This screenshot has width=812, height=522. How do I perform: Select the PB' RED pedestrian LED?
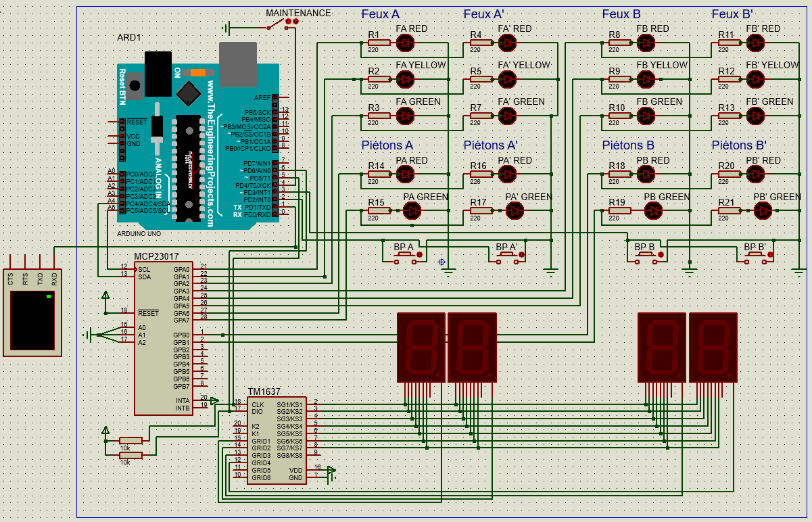(x=755, y=174)
